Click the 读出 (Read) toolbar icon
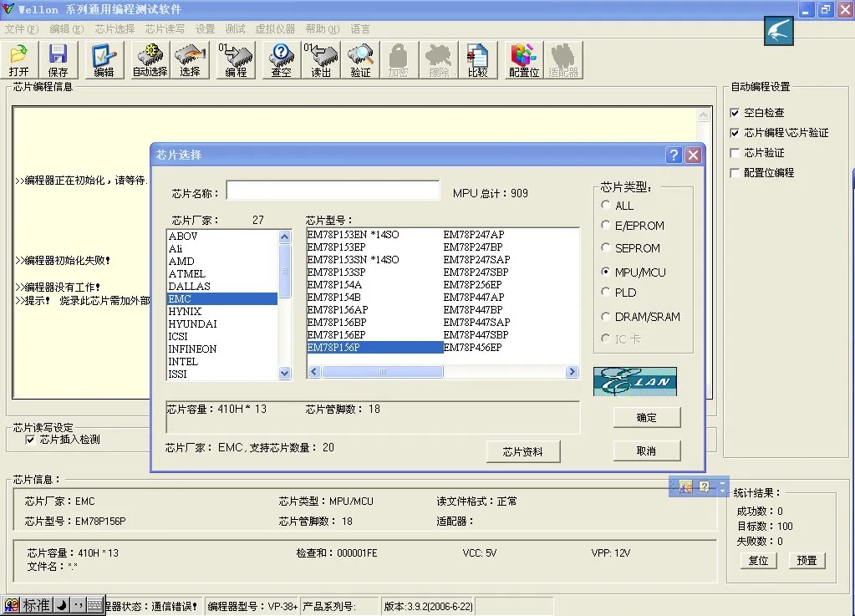 tap(321, 60)
